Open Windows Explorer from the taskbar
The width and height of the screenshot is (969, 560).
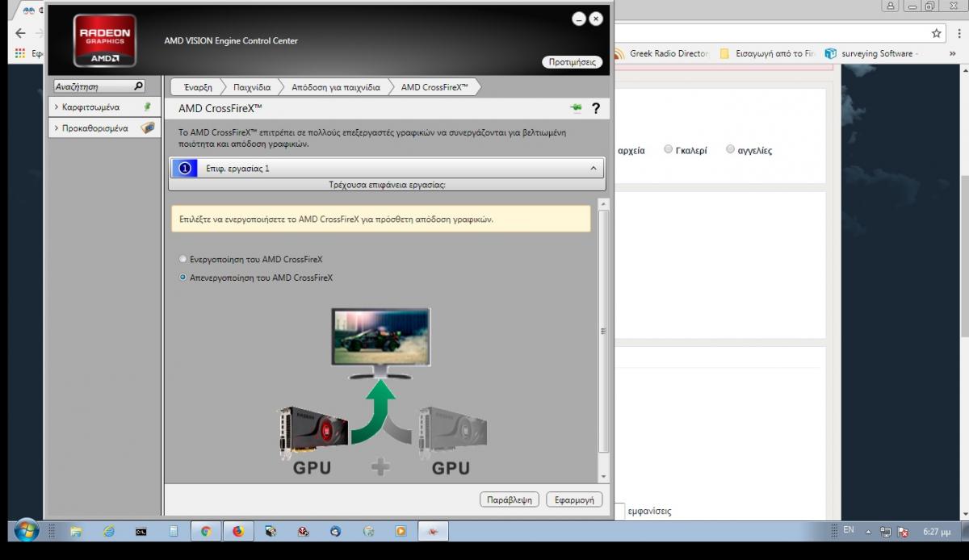(76, 532)
